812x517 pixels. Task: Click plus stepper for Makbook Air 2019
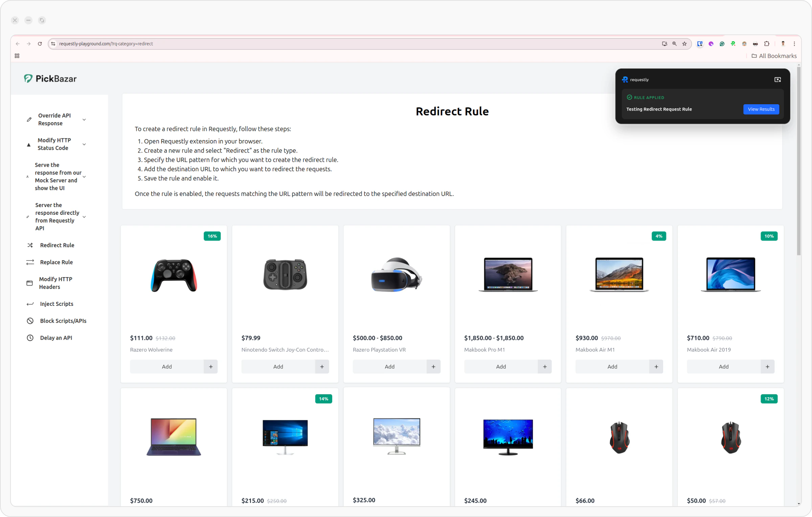pyautogui.click(x=767, y=366)
